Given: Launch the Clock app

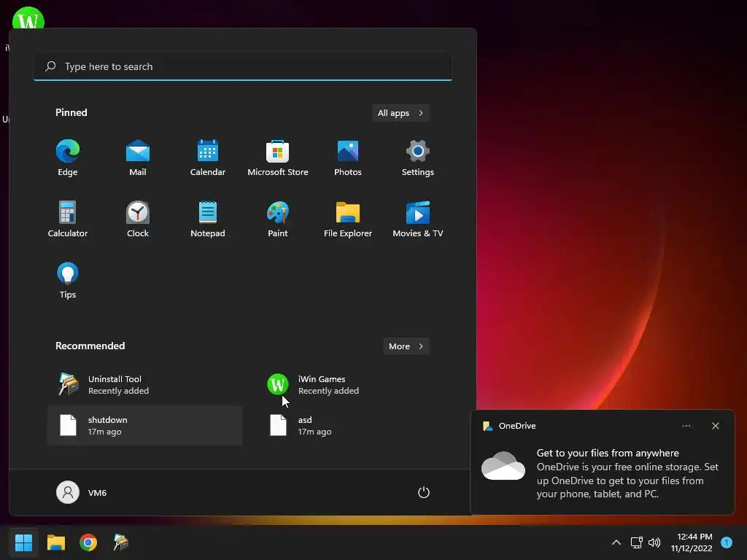Looking at the screenshot, I should pos(138,219).
